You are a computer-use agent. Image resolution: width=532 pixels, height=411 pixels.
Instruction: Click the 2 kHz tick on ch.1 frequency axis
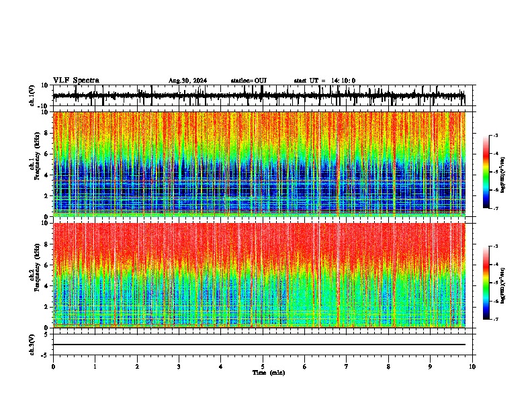[46, 196]
